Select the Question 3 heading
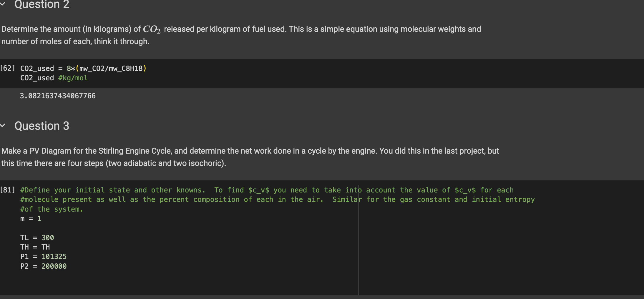644x299 pixels. point(42,126)
